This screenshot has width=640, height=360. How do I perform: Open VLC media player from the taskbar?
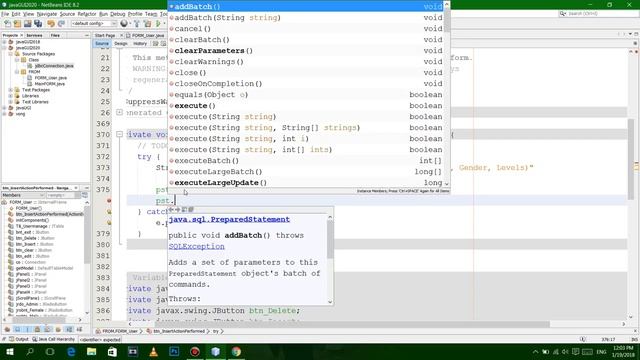(153, 351)
